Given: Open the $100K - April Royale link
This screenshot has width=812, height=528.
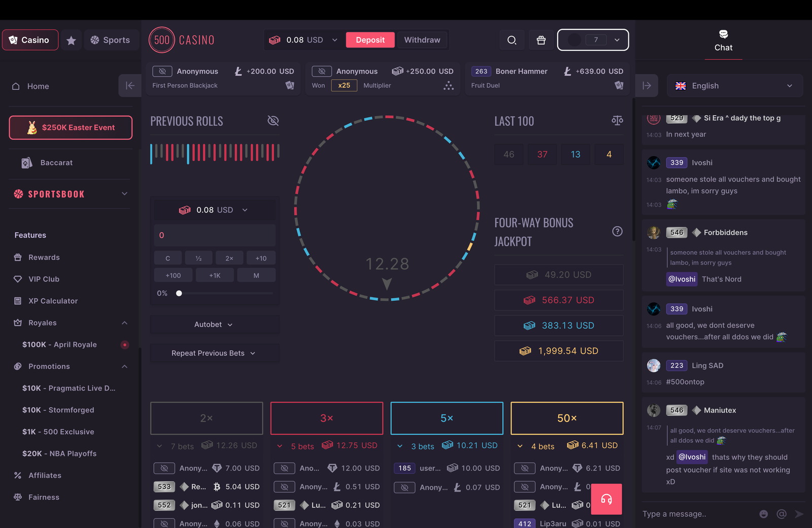Looking at the screenshot, I should point(59,345).
